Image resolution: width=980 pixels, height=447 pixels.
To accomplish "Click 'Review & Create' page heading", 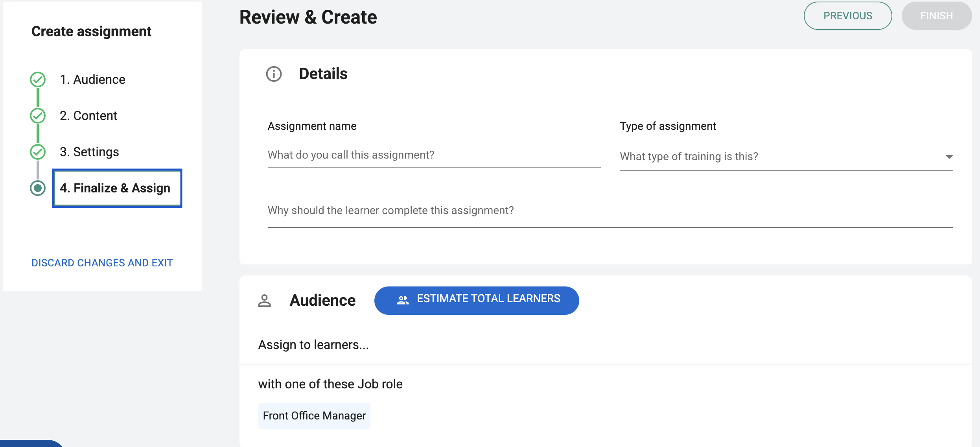I will coord(308,17).
